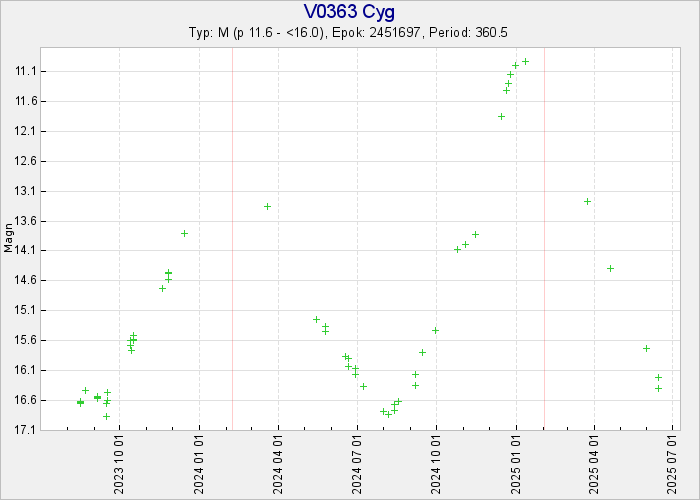Image resolution: width=700 pixels, height=500 pixels.
Task: Select the data point near 14.4 in April 2025
Action: click(x=611, y=269)
